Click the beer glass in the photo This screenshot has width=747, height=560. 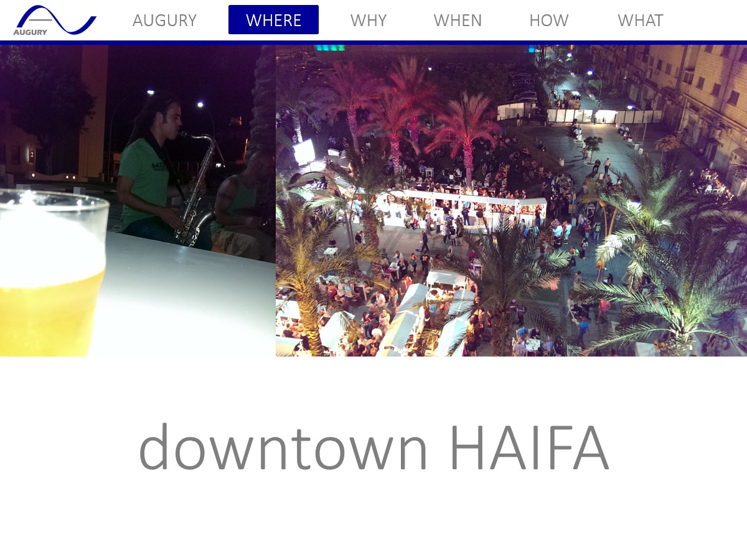52,274
